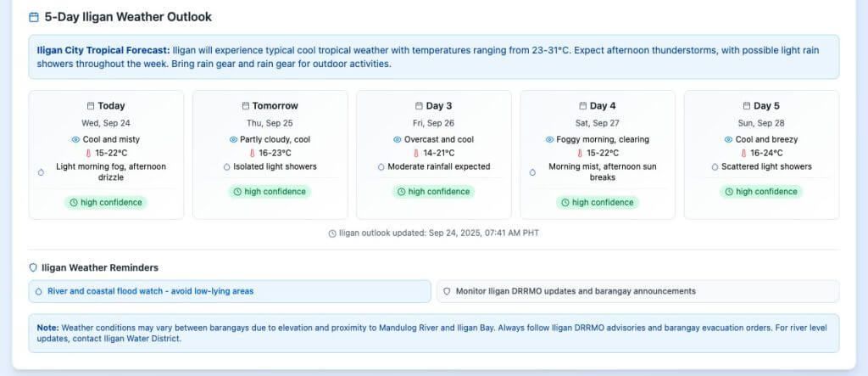
Task: Click the eye icon next to Foggy morning, clearing
Action: 551,139
